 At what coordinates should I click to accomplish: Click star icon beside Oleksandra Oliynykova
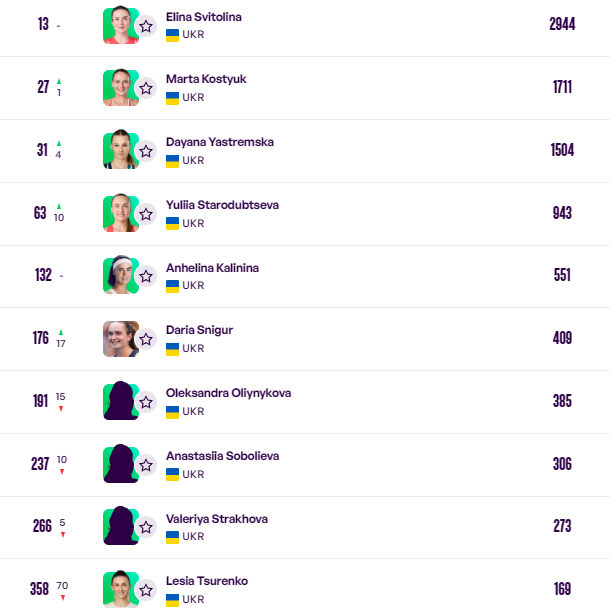tap(146, 402)
